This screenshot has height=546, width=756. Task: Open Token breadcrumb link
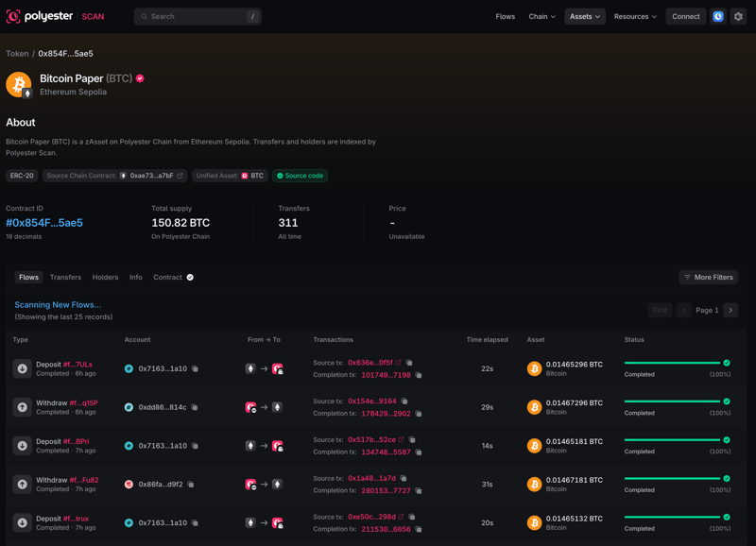[17, 54]
